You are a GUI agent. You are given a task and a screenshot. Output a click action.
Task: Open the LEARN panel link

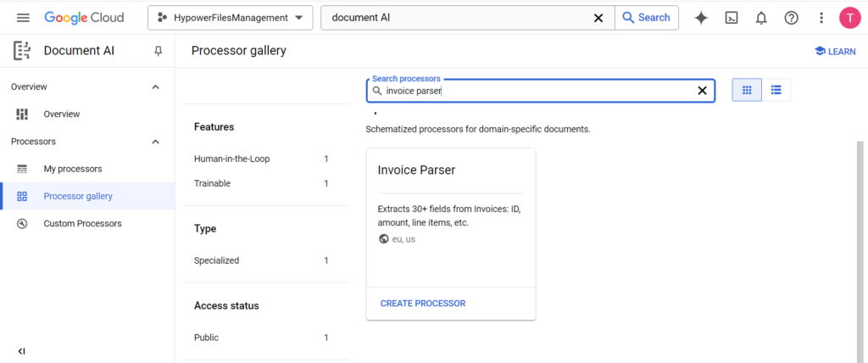835,52
